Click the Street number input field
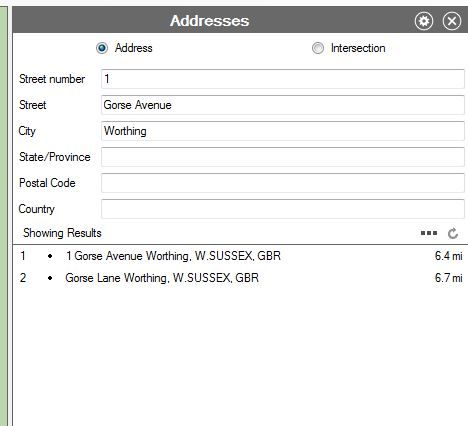The width and height of the screenshot is (468, 426). (x=283, y=79)
